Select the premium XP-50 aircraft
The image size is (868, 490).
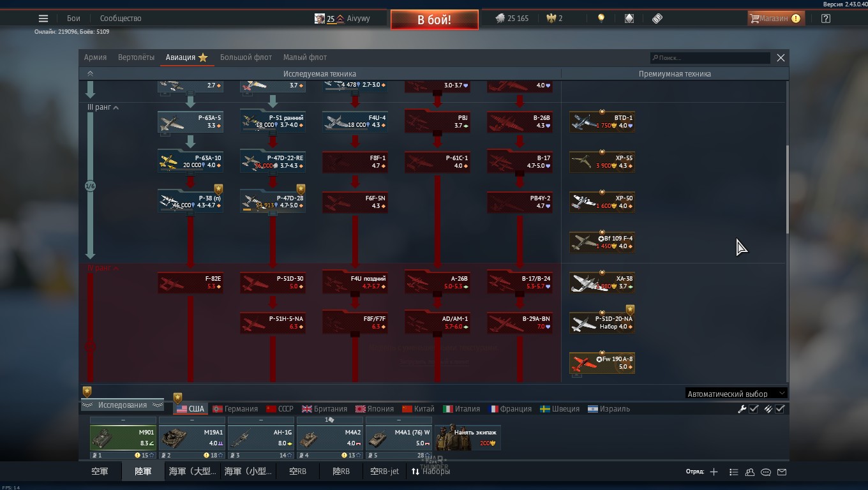point(602,202)
